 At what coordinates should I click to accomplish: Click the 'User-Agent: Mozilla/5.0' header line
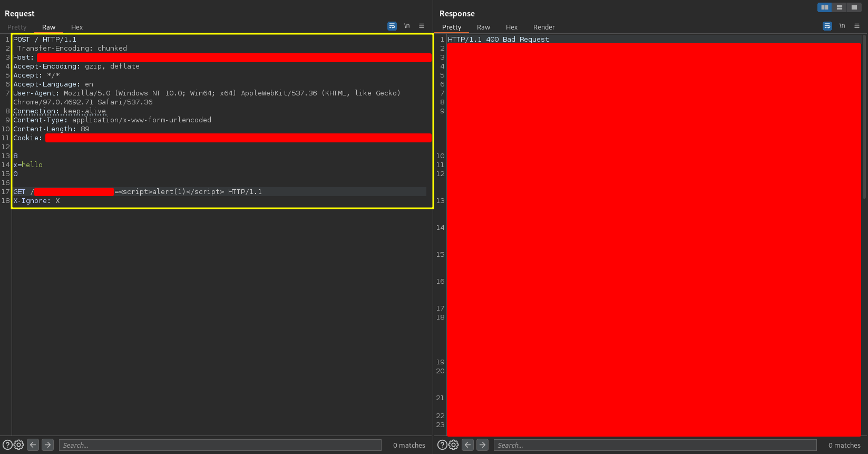[207, 93]
